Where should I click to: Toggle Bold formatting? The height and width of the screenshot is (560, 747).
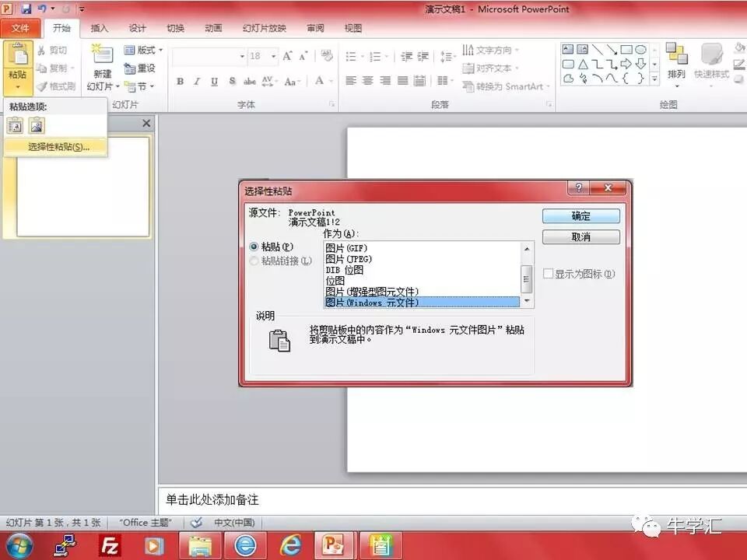point(180,82)
